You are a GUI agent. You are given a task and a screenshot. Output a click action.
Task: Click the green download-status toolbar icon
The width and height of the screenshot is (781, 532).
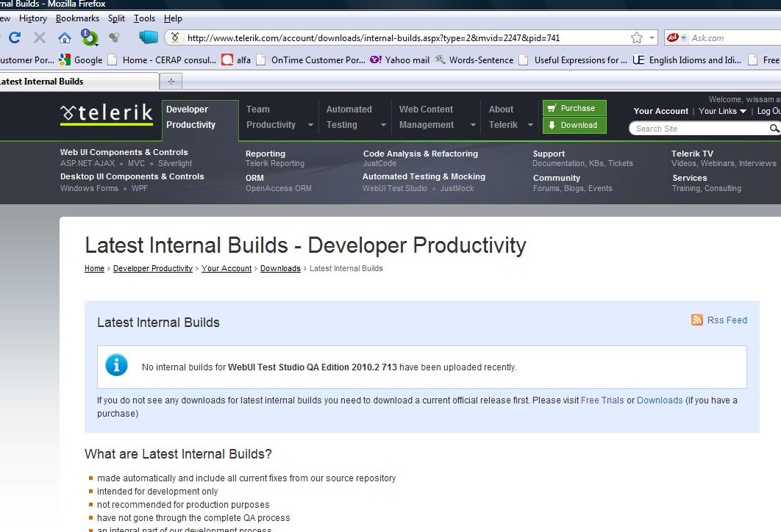(90, 37)
